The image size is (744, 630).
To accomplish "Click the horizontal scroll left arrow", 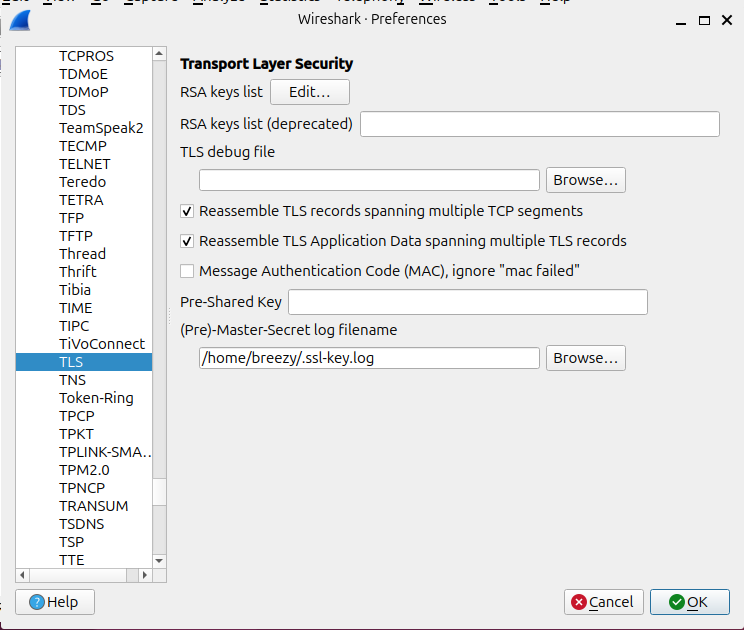I will tap(22, 575).
